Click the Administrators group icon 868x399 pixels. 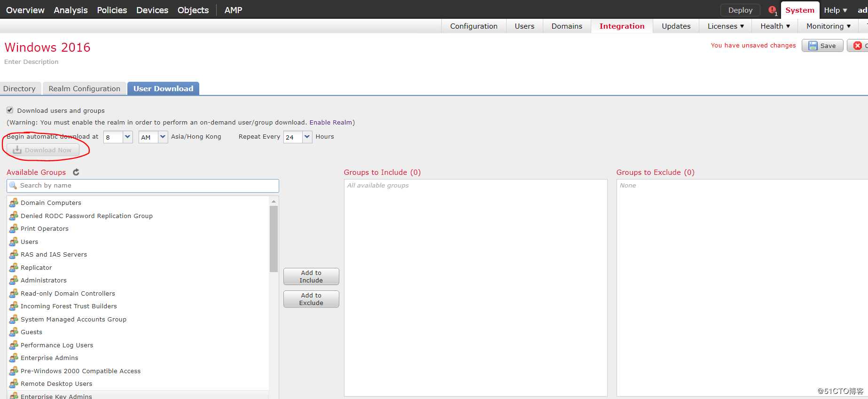pyautogui.click(x=14, y=280)
